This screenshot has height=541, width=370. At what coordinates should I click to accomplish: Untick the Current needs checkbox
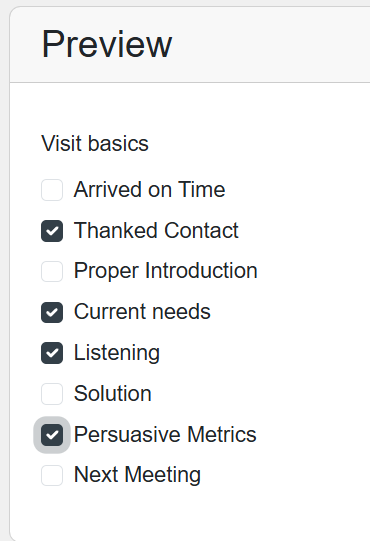[52, 312]
